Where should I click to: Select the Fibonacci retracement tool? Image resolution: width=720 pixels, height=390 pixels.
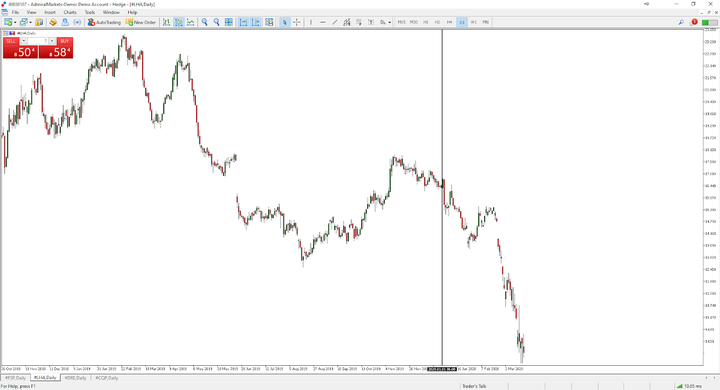tap(359, 22)
